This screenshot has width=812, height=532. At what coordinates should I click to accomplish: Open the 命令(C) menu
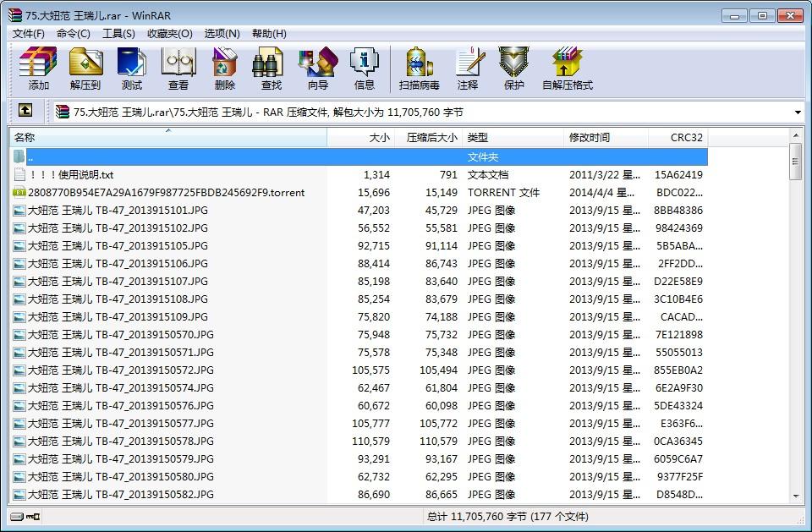pos(74,34)
